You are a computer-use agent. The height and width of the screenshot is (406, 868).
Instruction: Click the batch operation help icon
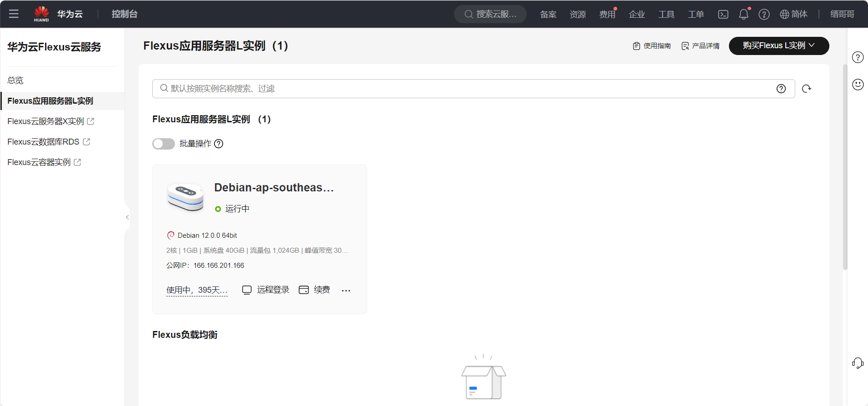click(x=219, y=144)
